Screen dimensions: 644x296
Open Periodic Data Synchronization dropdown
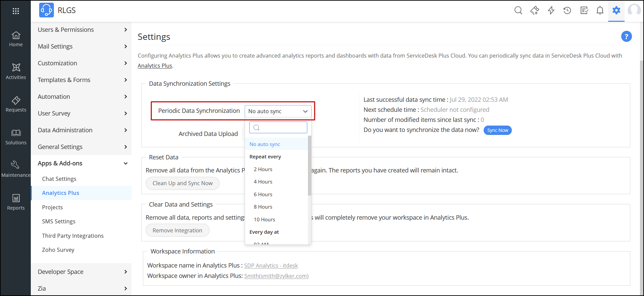point(278,111)
